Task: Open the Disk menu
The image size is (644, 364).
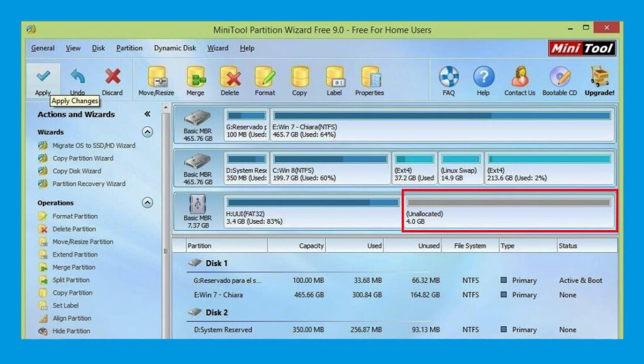Action: point(98,48)
